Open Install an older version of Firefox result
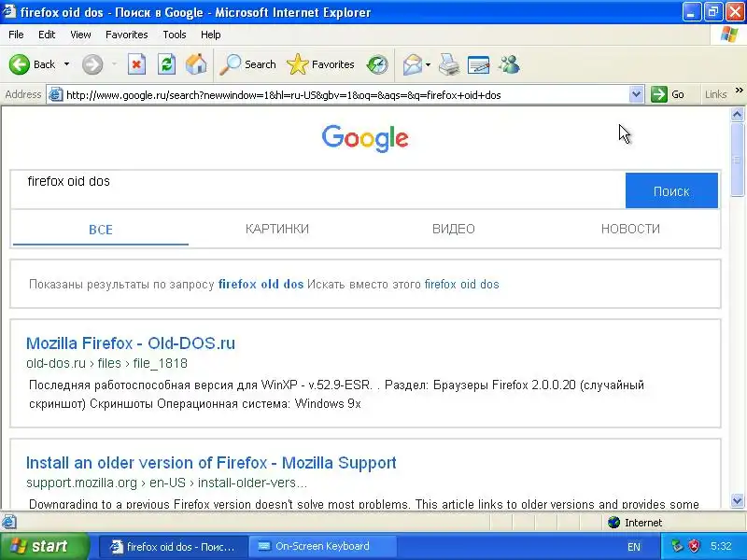 pyautogui.click(x=211, y=463)
